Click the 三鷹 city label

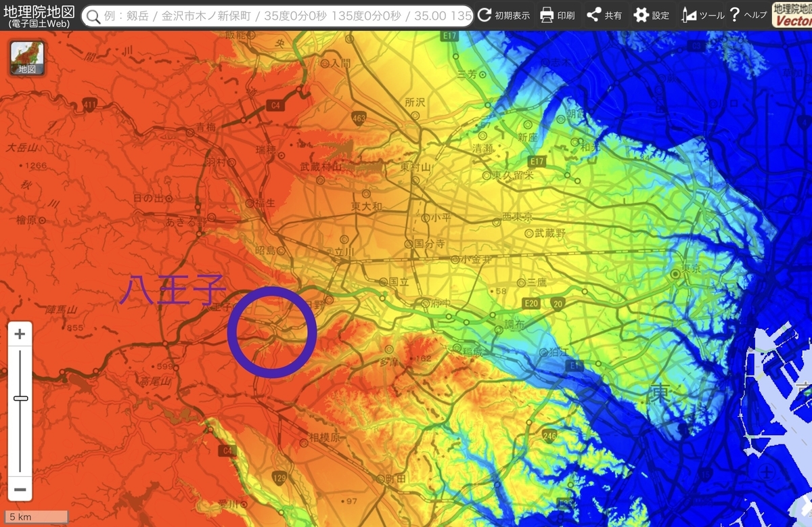537,281
